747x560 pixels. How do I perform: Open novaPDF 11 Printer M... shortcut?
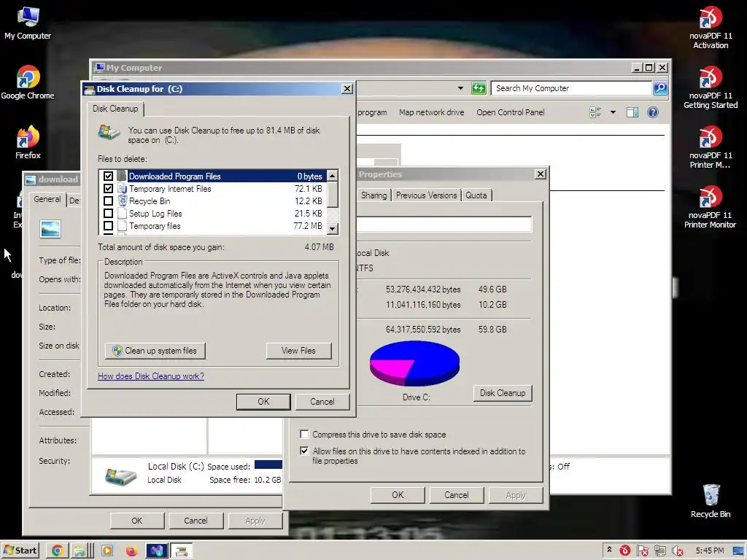pos(711,147)
